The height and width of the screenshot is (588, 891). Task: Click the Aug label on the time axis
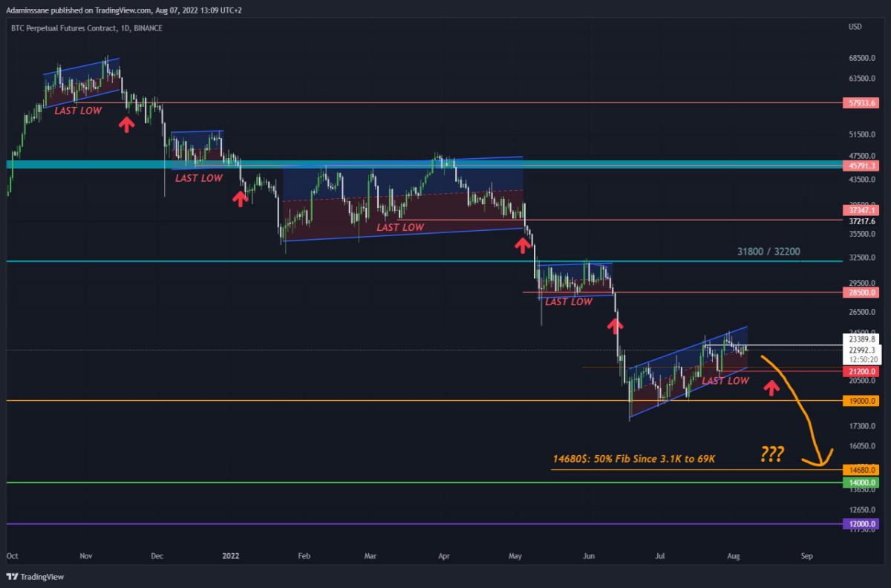pos(733,555)
